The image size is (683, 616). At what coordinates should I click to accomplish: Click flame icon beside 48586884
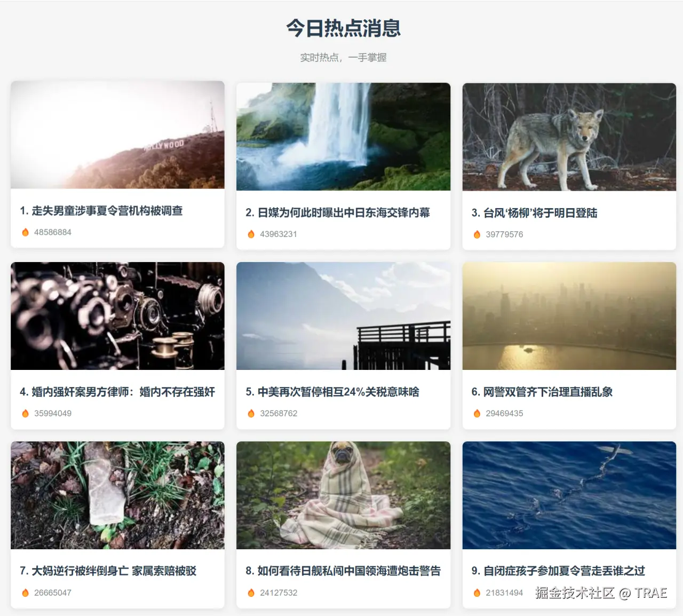[x=25, y=232]
